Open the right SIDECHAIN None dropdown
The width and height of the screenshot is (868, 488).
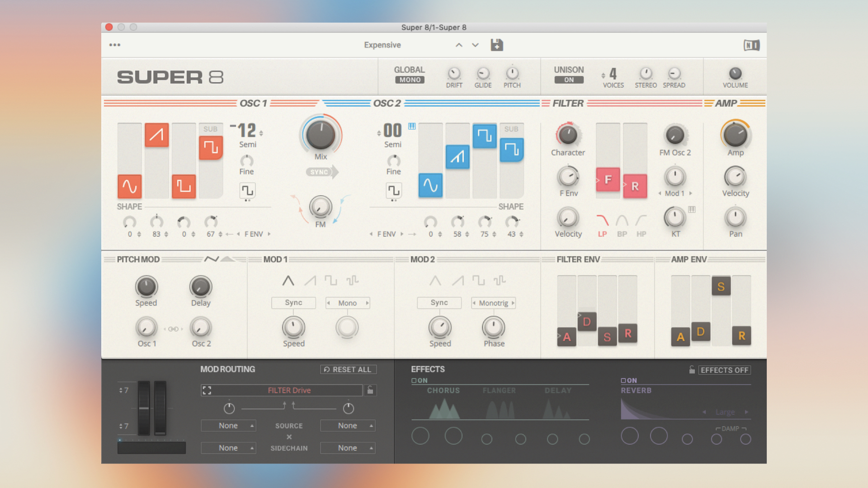(x=348, y=448)
